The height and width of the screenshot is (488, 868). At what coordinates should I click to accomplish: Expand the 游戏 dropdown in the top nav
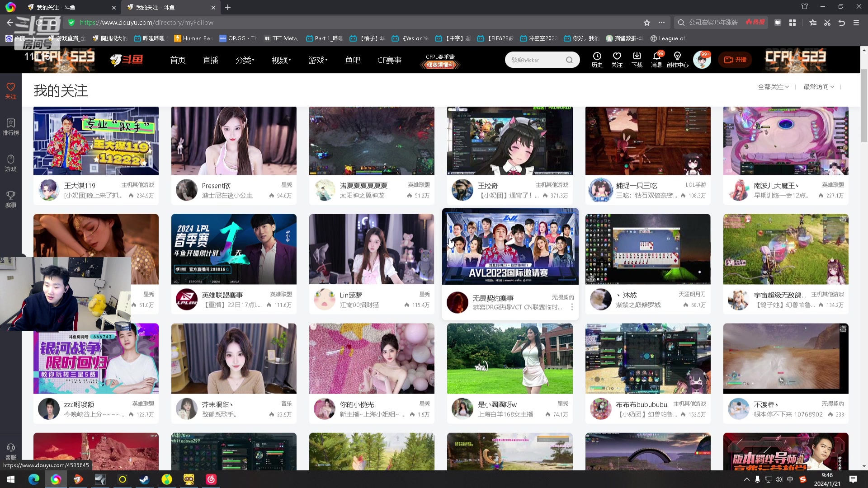pos(318,60)
